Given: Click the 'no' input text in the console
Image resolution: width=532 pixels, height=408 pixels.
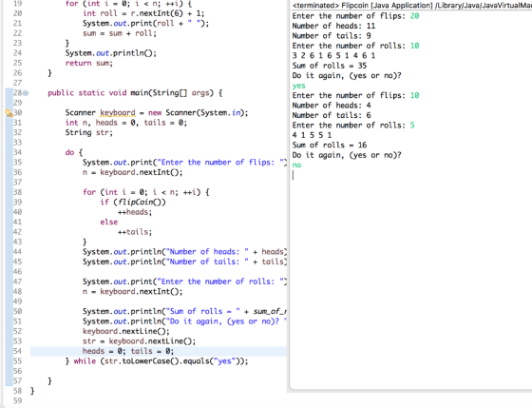Looking at the screenshot, I should tap(296, 165).
